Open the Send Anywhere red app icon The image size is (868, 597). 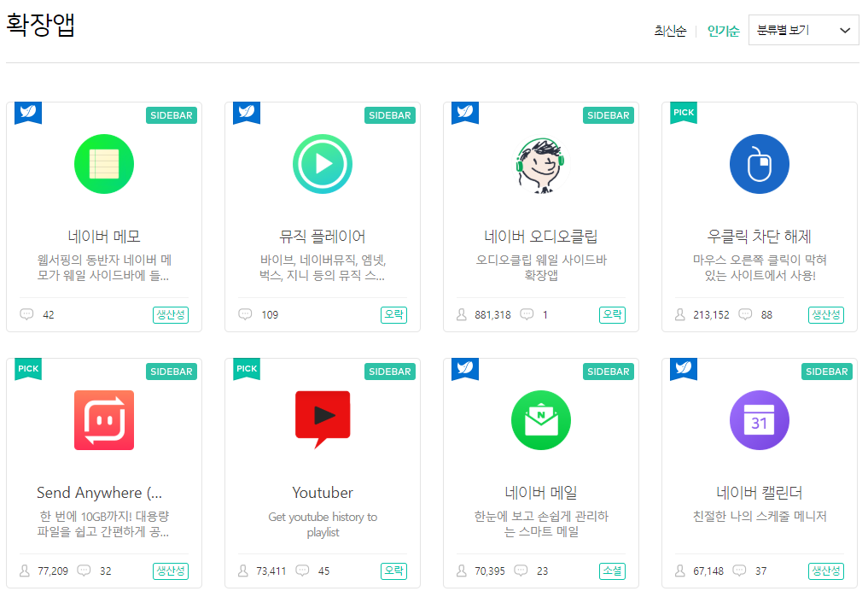(104, 420)
